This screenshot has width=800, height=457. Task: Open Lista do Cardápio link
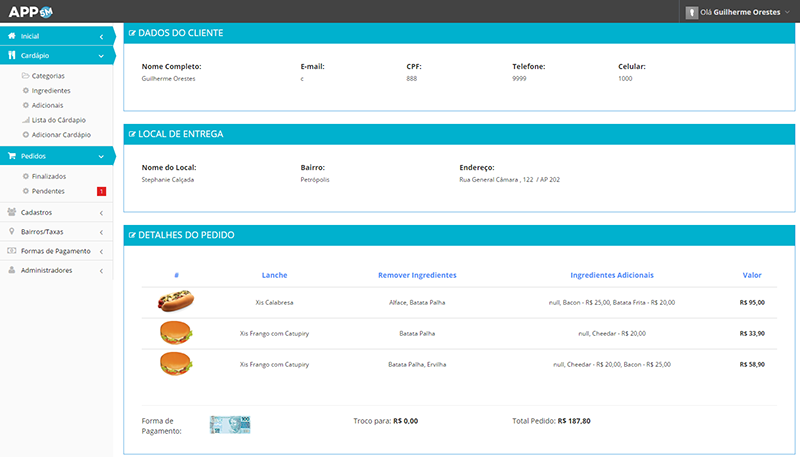(59, 120)
